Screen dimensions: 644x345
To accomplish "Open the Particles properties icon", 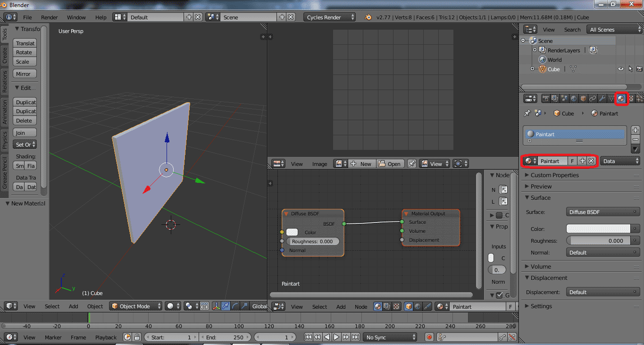I will [640, 98].
